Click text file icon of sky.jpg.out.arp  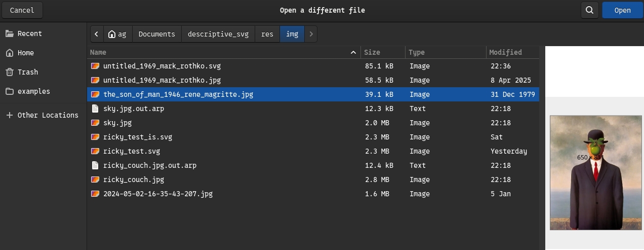pyautogui.click(x=95, y=109)
